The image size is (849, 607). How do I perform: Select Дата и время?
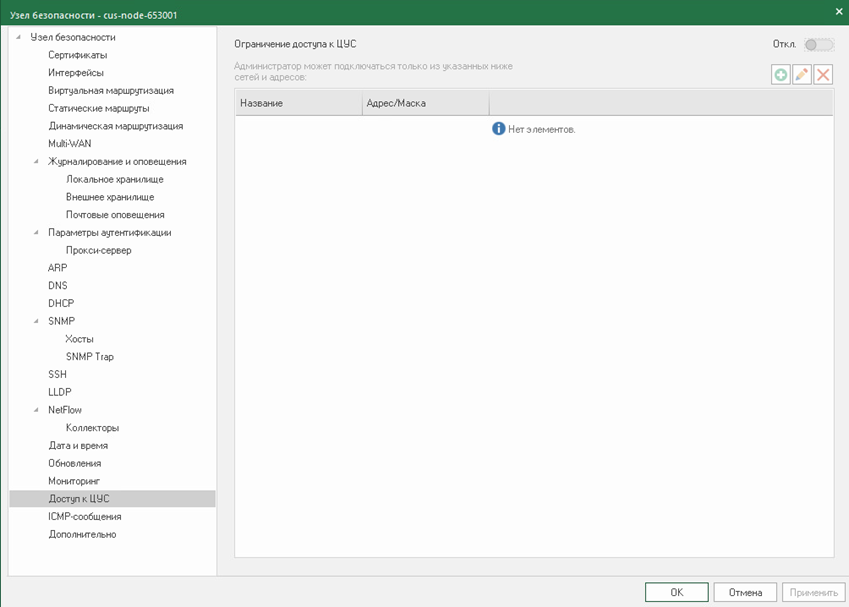tap(78, 446)
